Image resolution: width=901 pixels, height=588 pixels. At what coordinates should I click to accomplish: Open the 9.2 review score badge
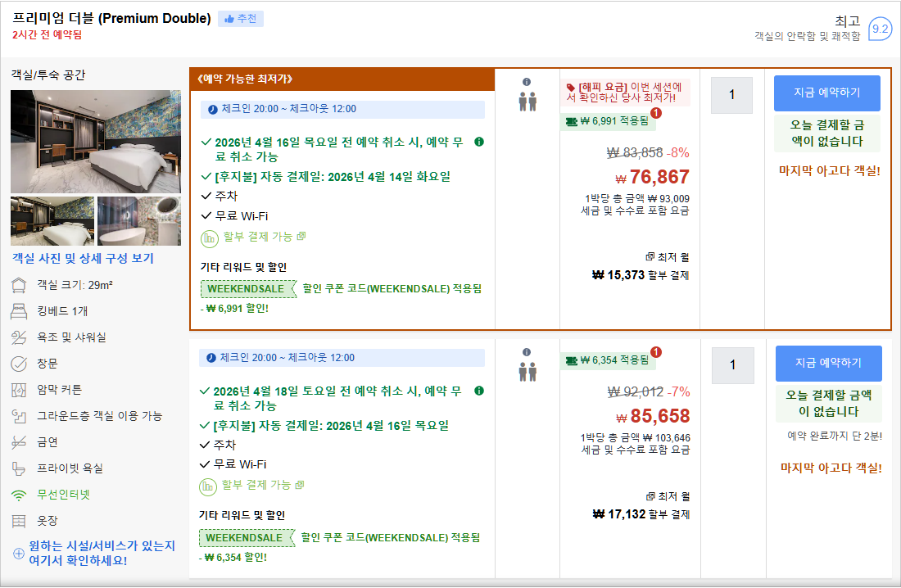(x=880, y=29)
